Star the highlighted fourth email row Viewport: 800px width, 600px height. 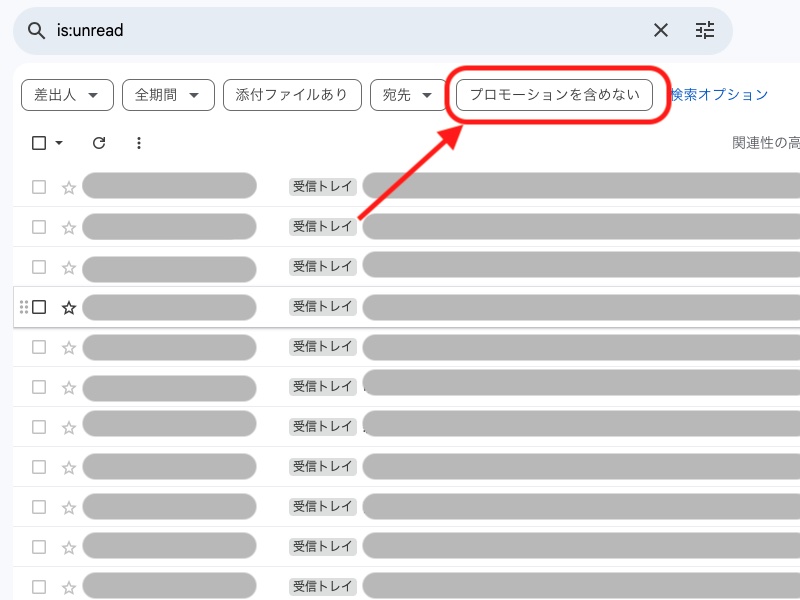(x=68, y=307)
